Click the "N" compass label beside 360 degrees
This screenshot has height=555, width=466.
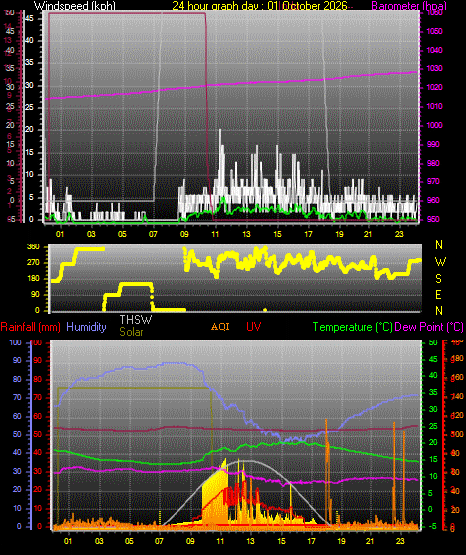439,245
